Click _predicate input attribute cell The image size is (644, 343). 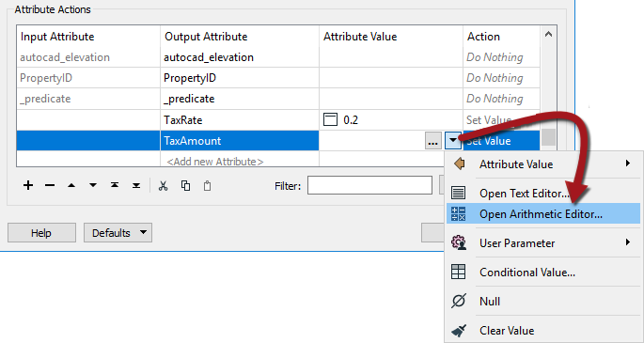88,99
